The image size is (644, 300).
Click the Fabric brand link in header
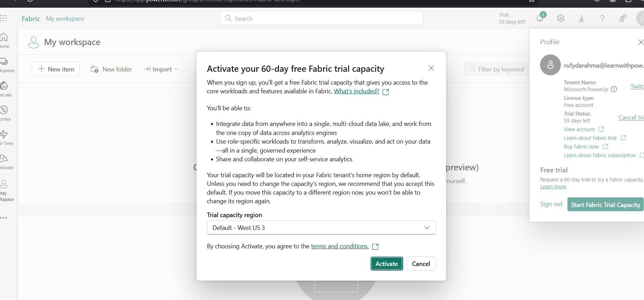31,19
